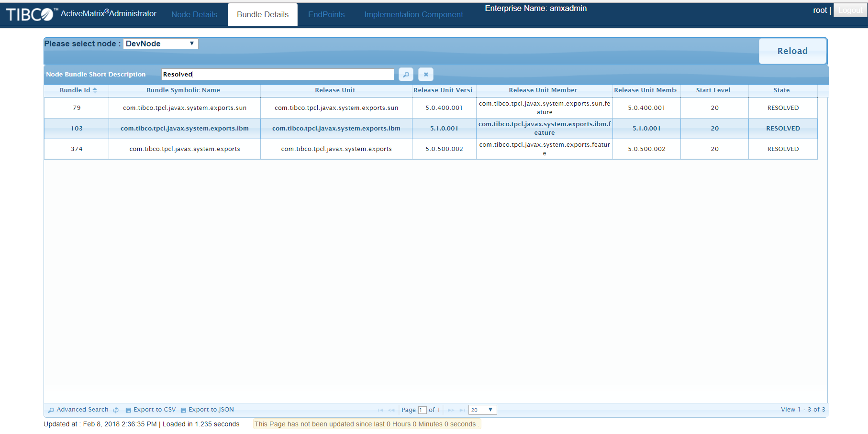Sort by Start Level column header

[x=713, y=90]
